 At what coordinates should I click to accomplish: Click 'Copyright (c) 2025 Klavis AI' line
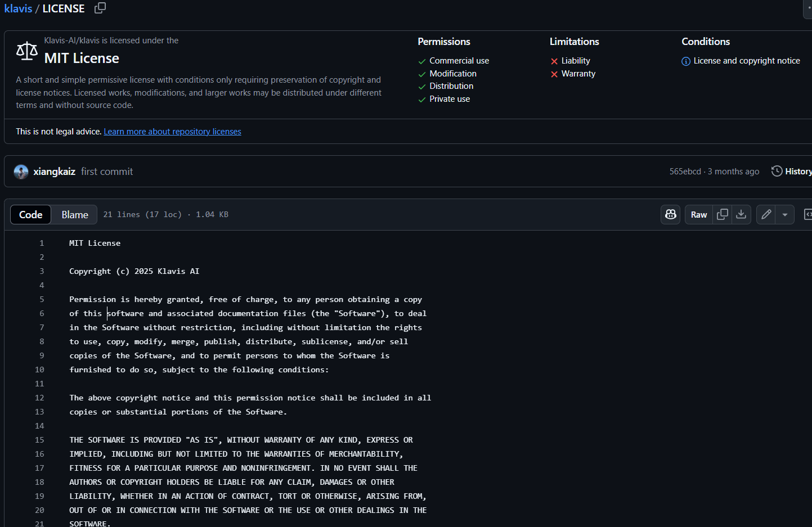(134, 271)
